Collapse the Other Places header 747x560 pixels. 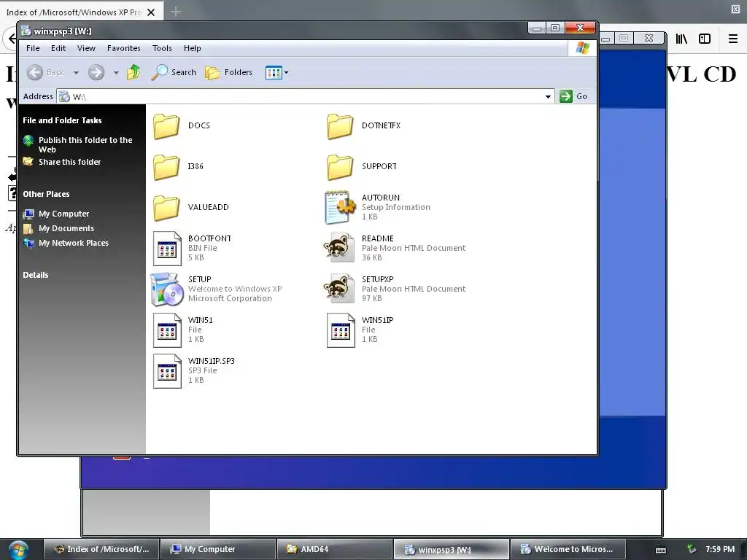[46, 194]
